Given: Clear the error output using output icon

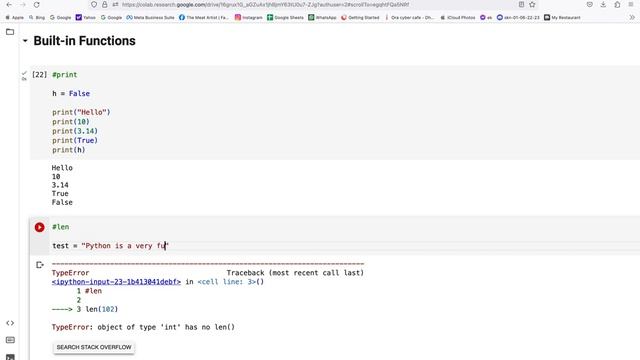Looking at the screenshot, I should [40, 265].
